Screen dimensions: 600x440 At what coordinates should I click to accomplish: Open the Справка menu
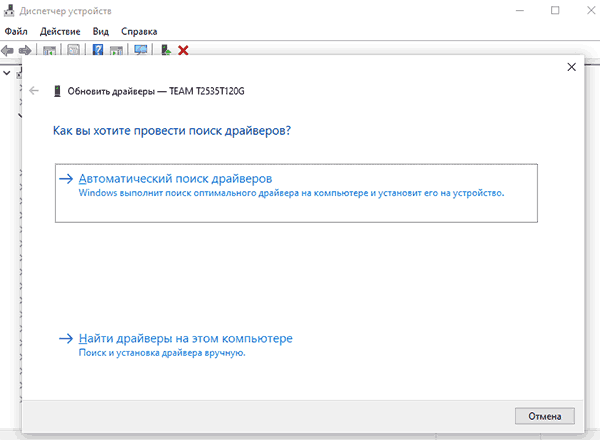(x=139, y=31)
